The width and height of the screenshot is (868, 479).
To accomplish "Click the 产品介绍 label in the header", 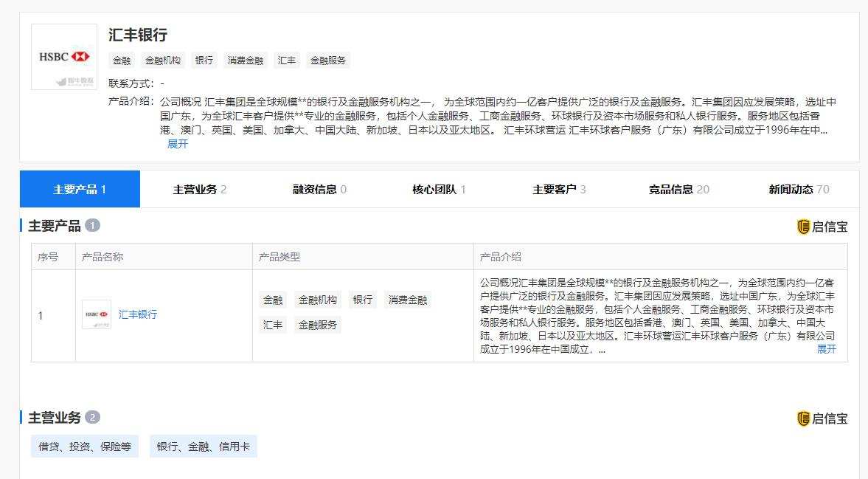I will (131, 101).
